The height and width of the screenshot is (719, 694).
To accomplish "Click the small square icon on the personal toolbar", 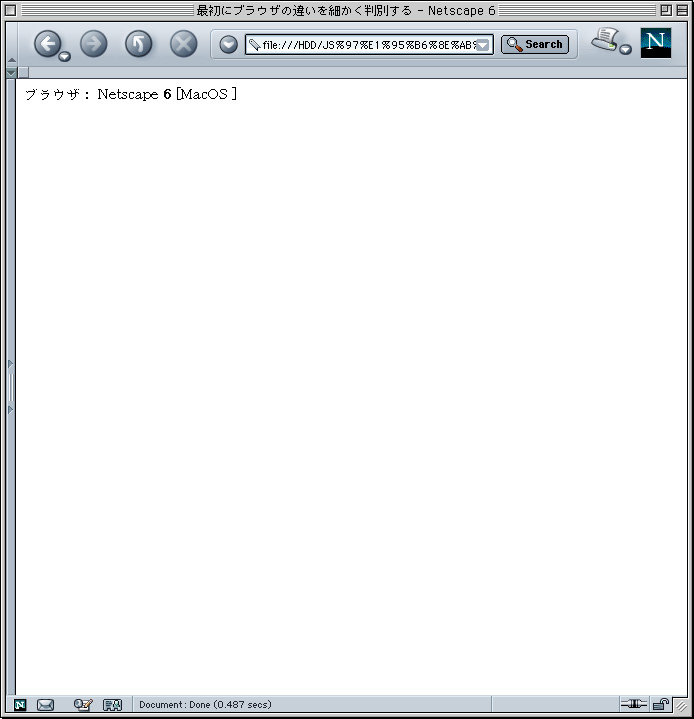I will (23, 72).
